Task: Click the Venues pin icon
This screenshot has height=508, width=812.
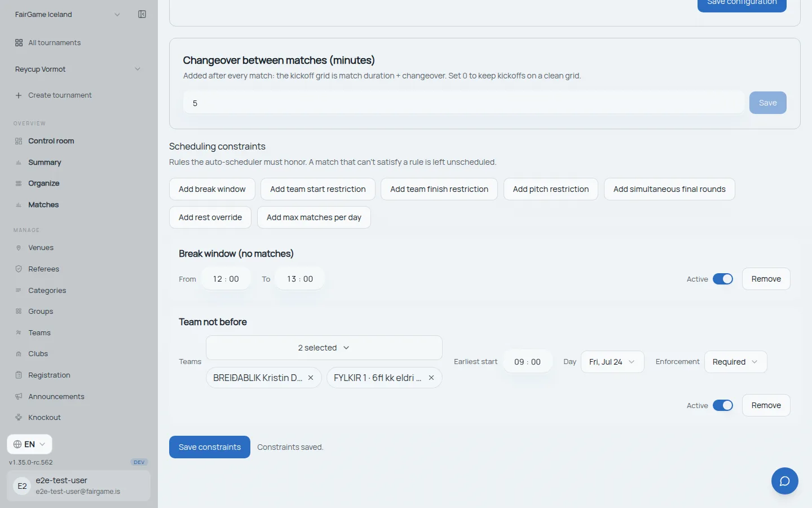Action: tap(19, 248)
